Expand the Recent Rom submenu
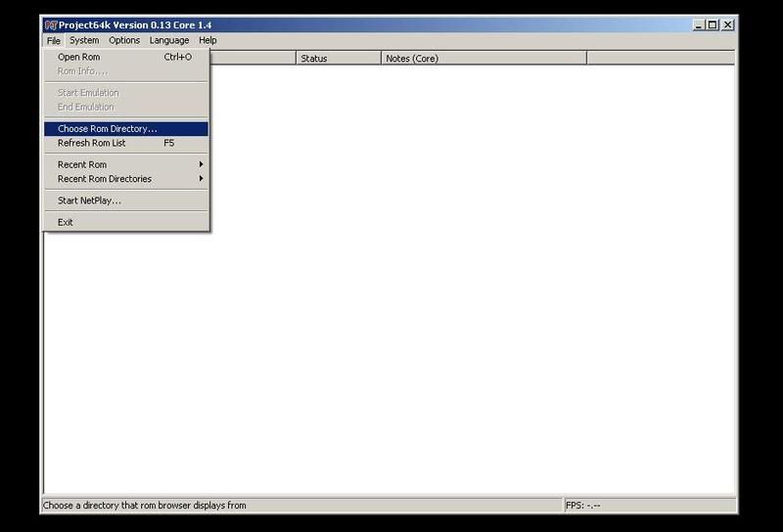The image size is (783, 532). [126, 164]
